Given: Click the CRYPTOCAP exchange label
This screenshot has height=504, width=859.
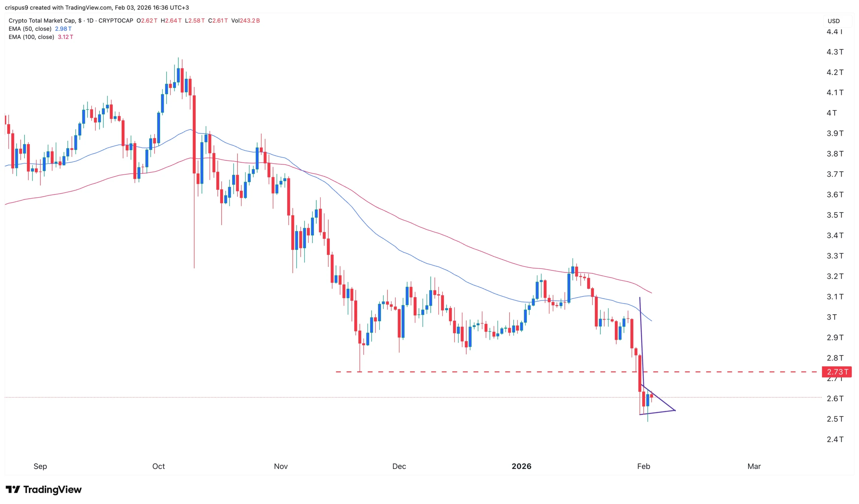Looking at the screenshot, I should tap(116, 21).
